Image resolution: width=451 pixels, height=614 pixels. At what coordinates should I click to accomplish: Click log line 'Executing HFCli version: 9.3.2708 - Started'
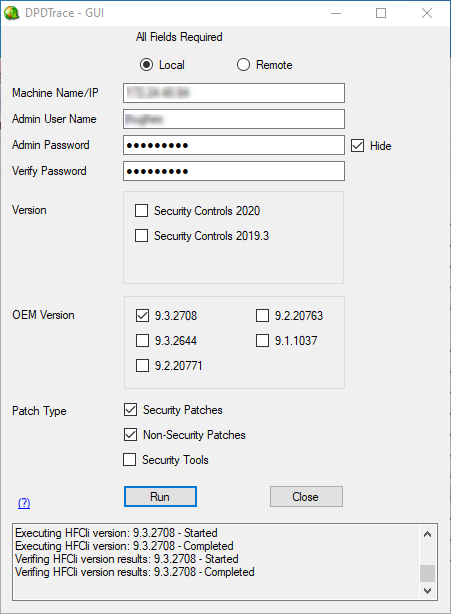coord(116,533)
